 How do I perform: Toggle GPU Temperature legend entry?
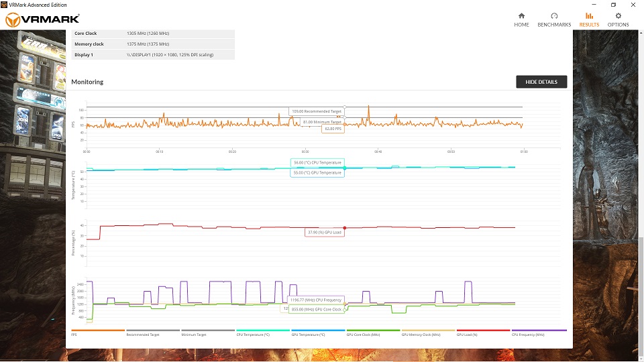(x=318, y=333)
